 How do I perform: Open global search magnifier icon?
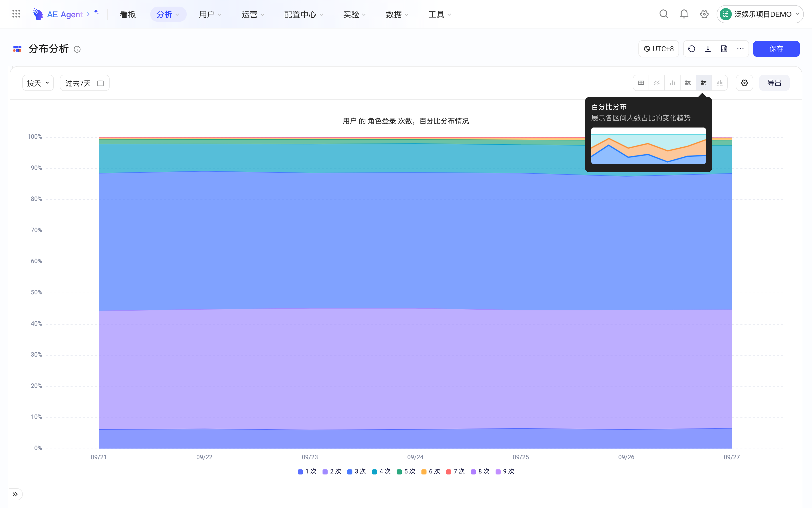coord(663,14)
